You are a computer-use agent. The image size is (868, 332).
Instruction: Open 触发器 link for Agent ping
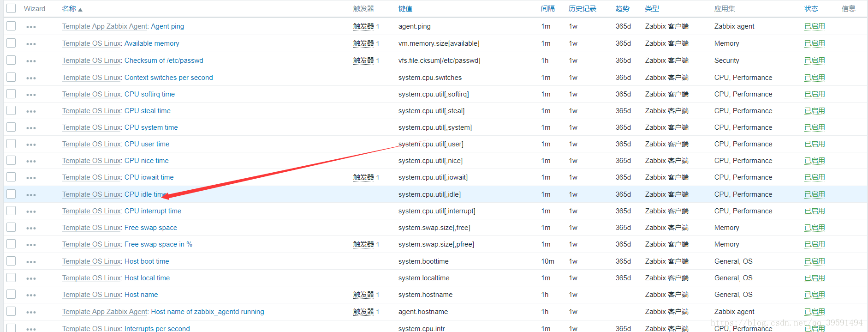coord(363,26)
